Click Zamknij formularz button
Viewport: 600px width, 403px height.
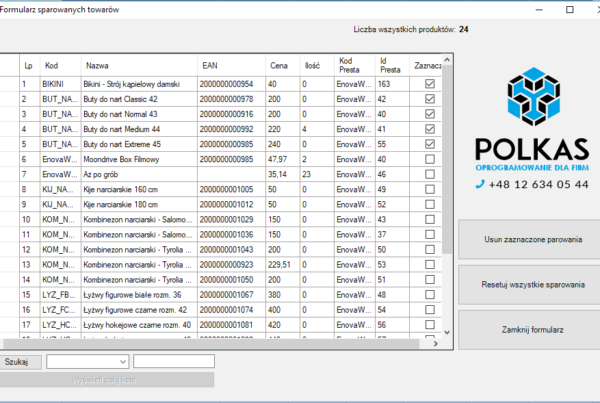pos(527,329)
